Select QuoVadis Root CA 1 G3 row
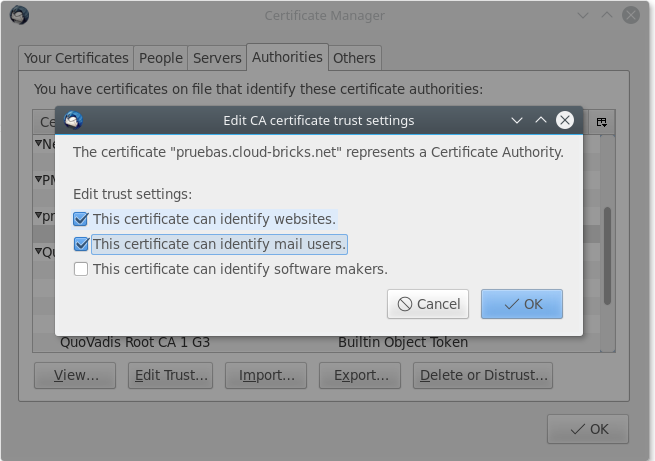The height and width of the screenshot is (461, 655). click(316, 342)
